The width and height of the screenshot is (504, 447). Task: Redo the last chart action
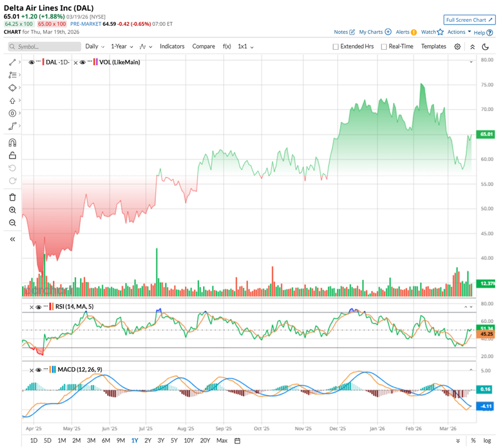[12, 181]
